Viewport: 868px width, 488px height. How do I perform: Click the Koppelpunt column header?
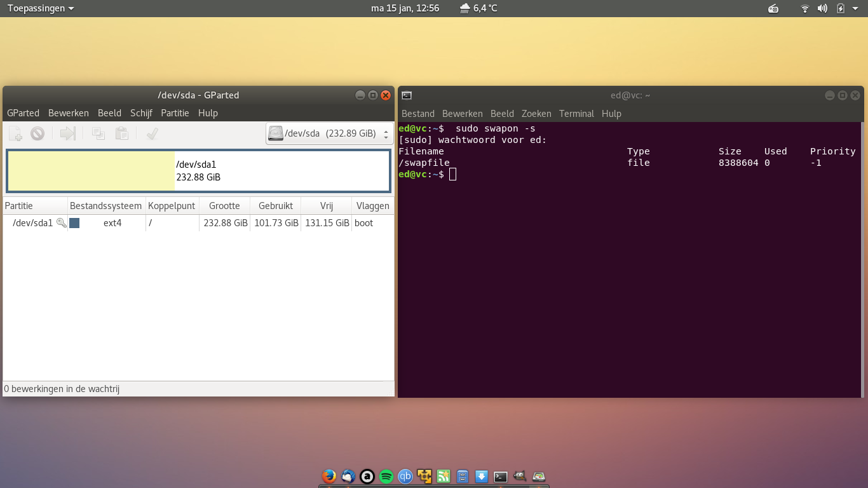[172, 206]
